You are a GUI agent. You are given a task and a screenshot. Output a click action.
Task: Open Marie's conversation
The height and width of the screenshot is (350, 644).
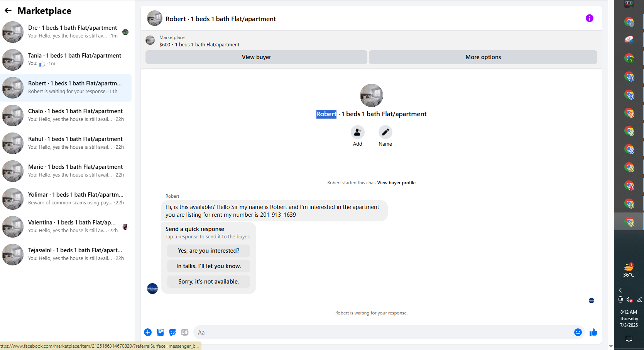(66, 171)
